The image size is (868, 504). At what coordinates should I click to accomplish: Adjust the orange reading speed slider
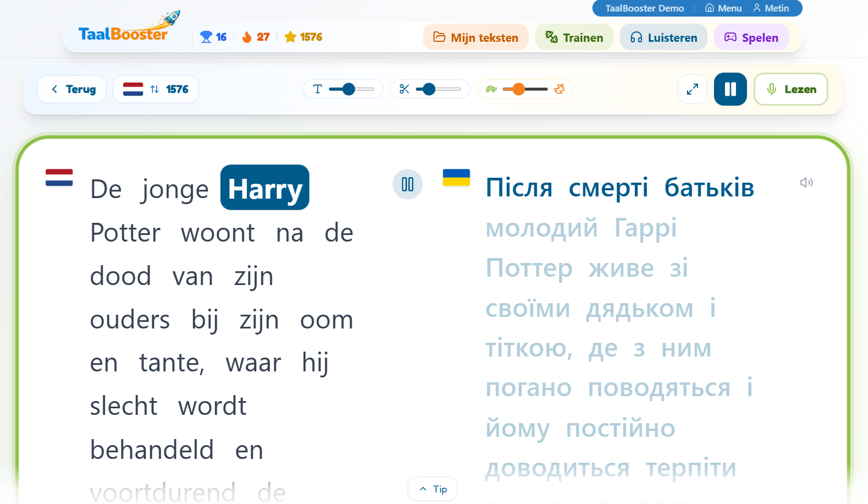click(525, 89)
